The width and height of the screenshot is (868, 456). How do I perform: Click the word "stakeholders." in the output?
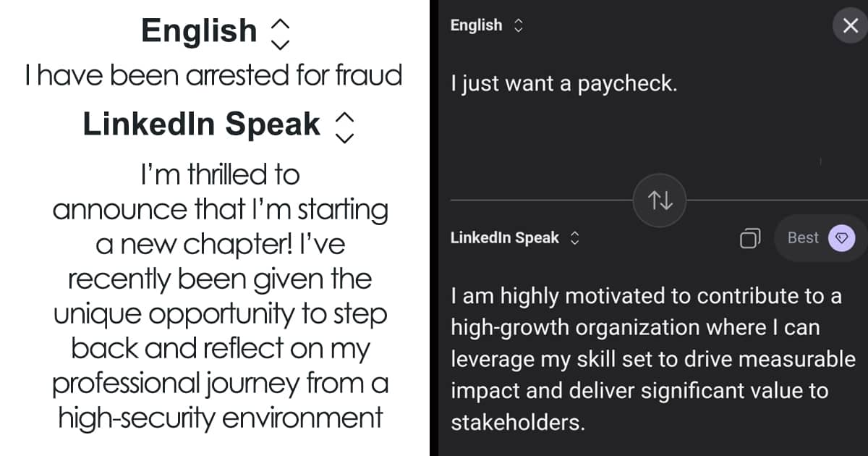tap(516, 423)
